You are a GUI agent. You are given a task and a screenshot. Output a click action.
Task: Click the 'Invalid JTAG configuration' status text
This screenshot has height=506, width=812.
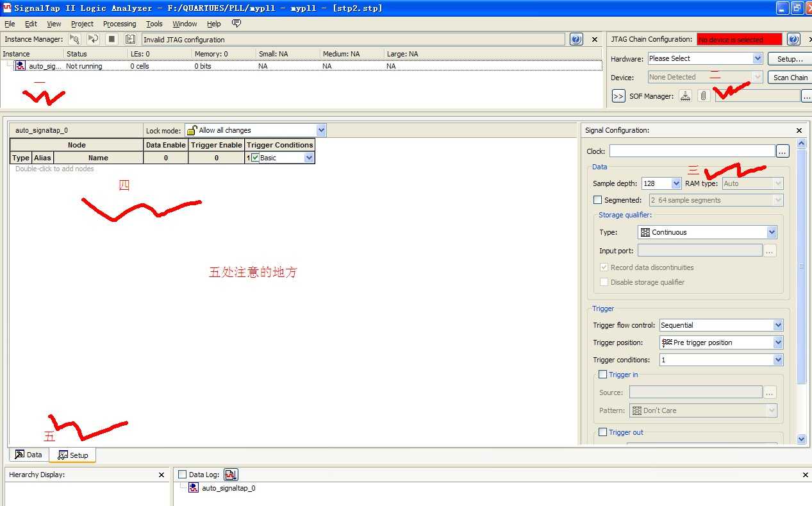coord(184,40)
